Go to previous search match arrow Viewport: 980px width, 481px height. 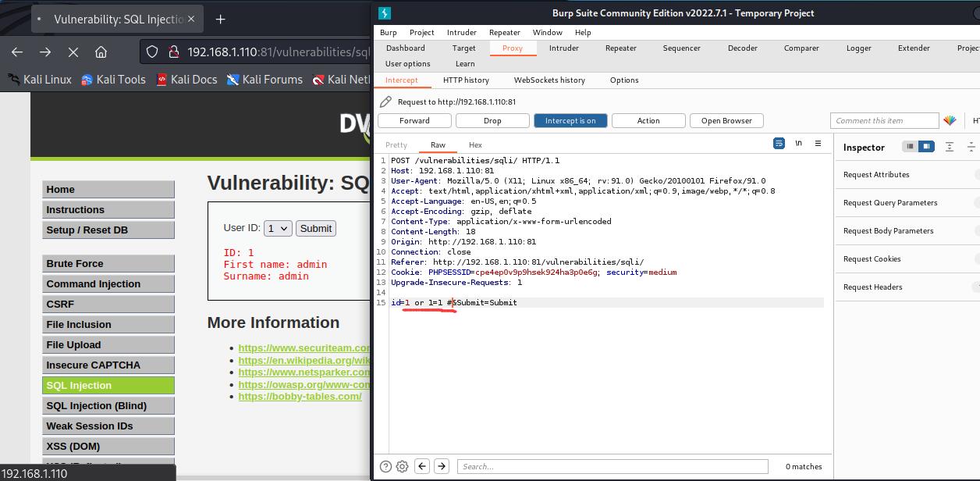[x=422, y=466]
